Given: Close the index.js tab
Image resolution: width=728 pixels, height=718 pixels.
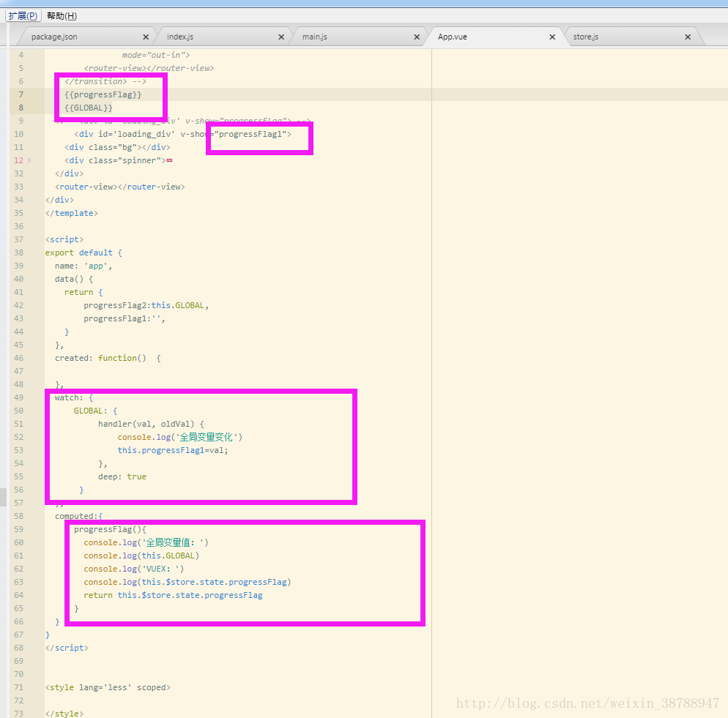Looking at the screenshot, I should click(x=281, y=37).
